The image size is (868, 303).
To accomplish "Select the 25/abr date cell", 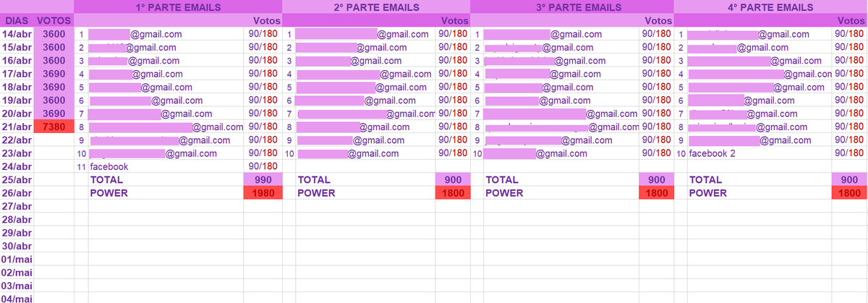I will click(17, 180).
